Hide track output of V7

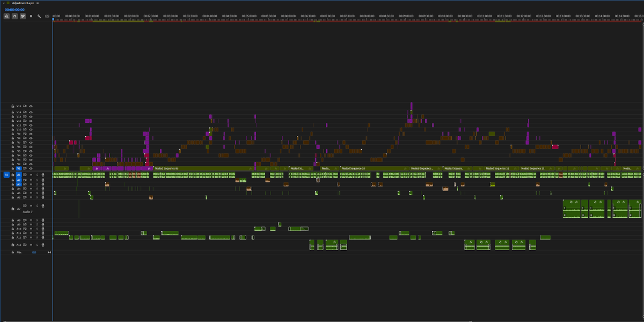coord(31,142)
